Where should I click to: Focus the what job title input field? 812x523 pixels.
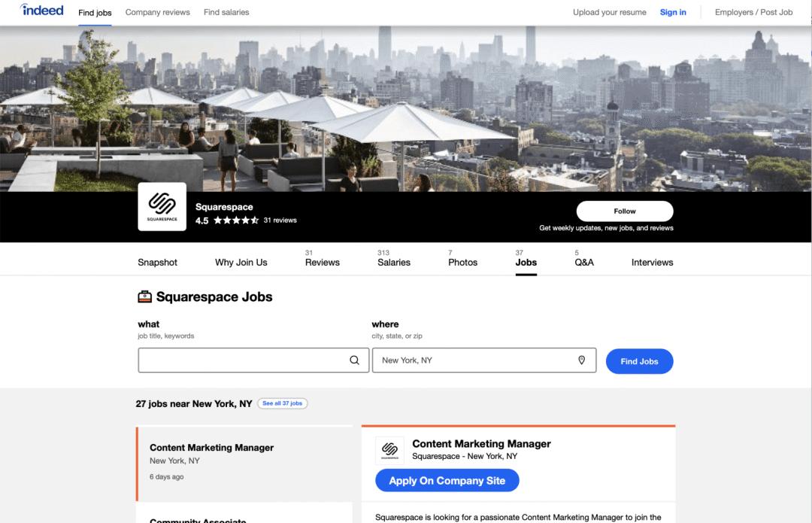pyautogui.click(x=241, y=360)
